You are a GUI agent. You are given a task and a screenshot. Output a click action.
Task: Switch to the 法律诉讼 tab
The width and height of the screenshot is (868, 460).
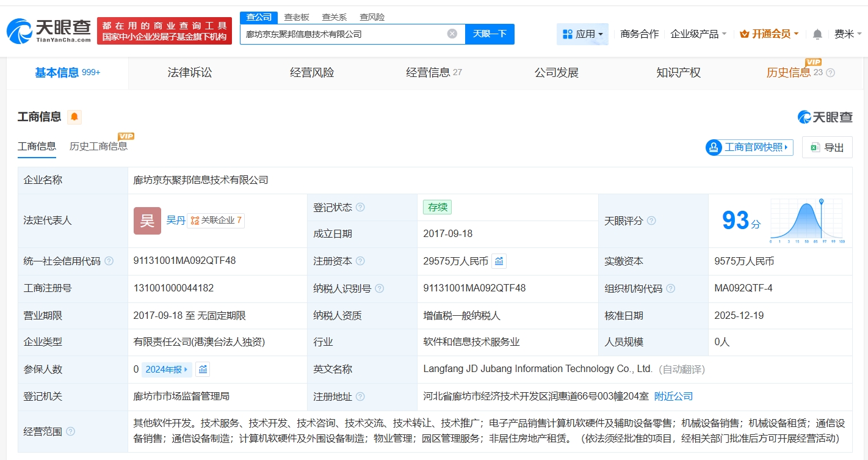coord(190,73)
